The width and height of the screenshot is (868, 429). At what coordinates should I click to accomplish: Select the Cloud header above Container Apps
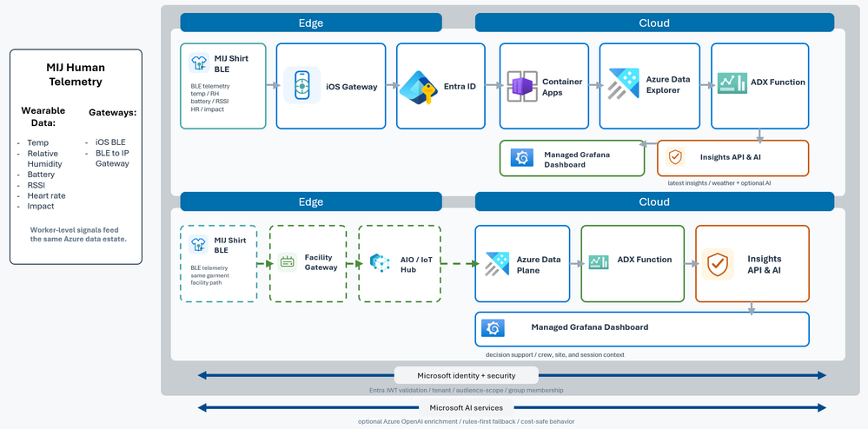(654, 23)
